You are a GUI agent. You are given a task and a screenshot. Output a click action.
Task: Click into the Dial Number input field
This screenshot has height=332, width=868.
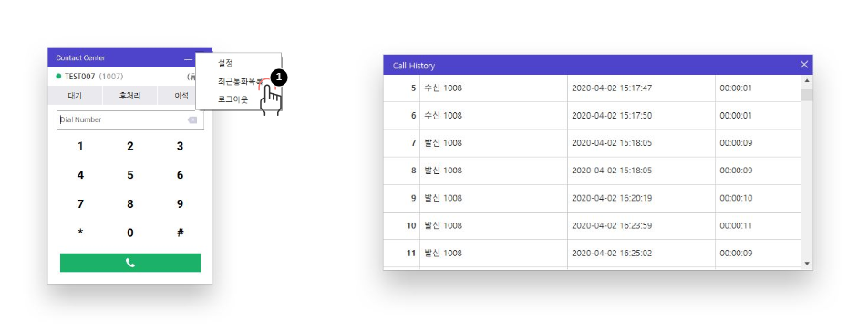130,119
